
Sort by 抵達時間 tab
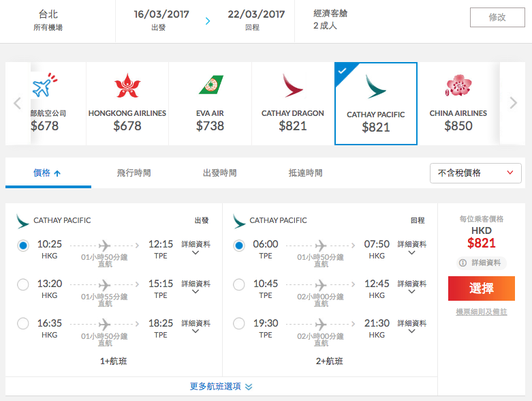coord(305,173)
